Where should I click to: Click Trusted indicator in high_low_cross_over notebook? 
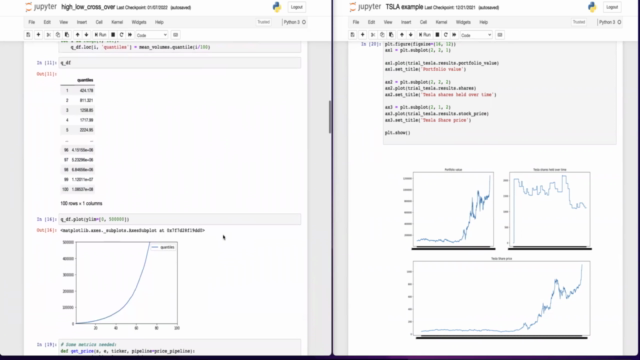264,22
